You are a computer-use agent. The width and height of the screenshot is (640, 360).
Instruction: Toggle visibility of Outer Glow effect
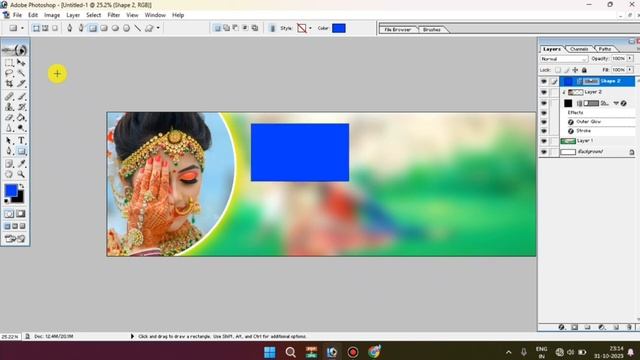coord(544,122)
